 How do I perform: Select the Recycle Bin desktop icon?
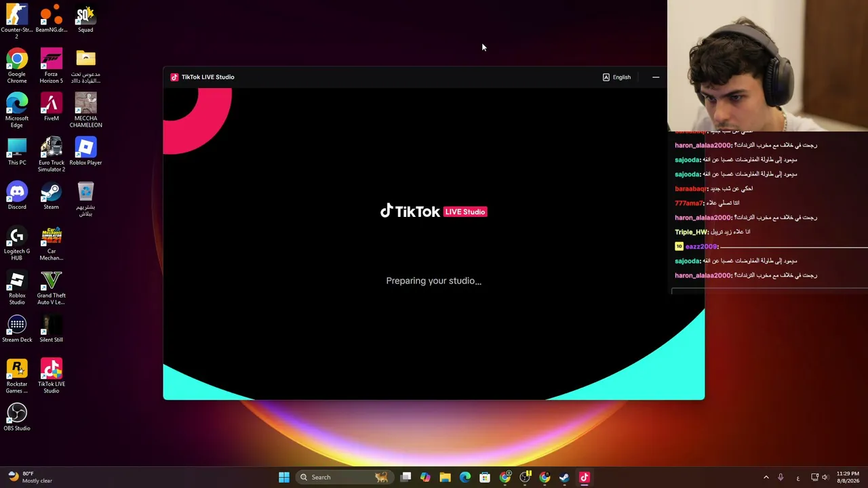(x=85, y=199)
